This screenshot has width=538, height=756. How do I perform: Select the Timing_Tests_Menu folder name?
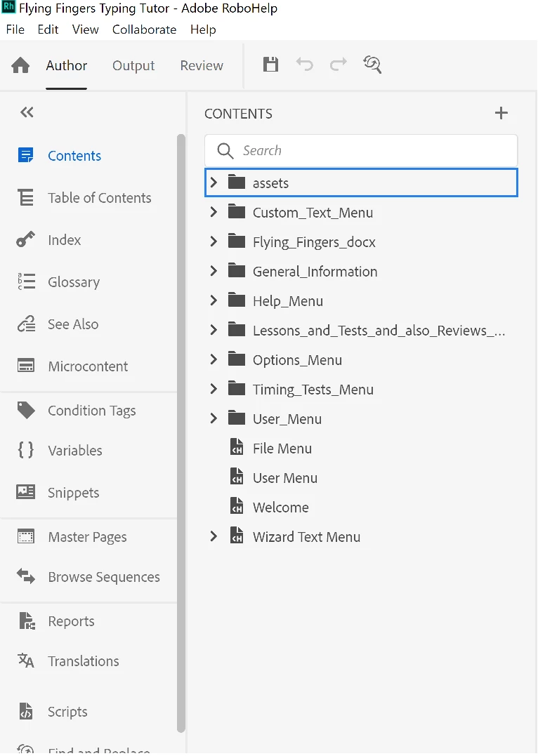tap(313, 390)
